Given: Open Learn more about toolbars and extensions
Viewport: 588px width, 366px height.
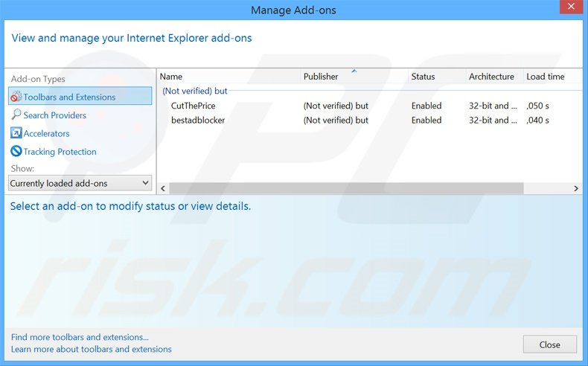Looking at the screenshot, I should coord(91,349).
